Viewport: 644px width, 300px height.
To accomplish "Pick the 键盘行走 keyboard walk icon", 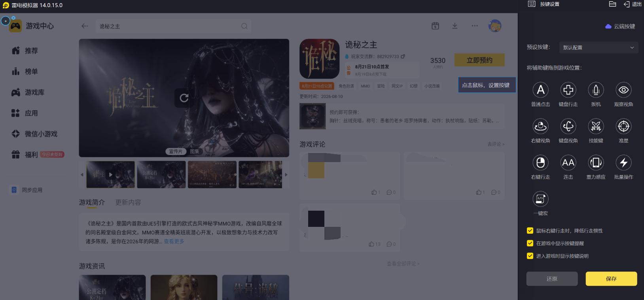I will pos(568,90).
